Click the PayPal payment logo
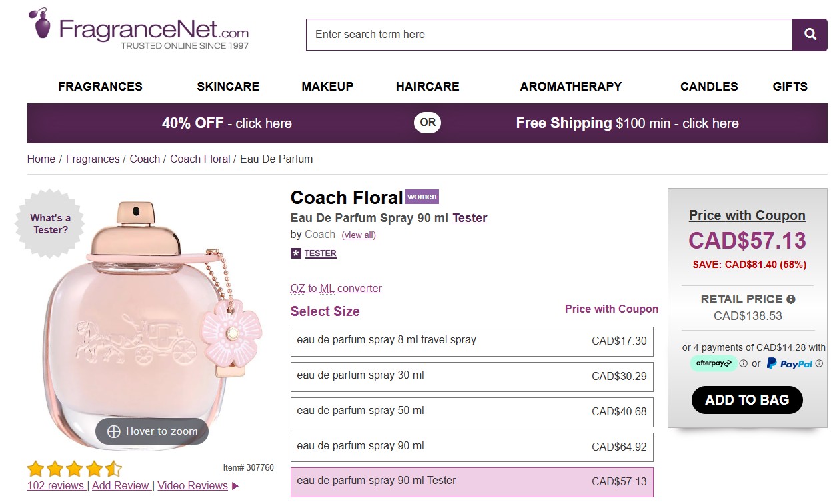Image resolution: width=831 pixels, height=504 pixels. pos(790,363)
